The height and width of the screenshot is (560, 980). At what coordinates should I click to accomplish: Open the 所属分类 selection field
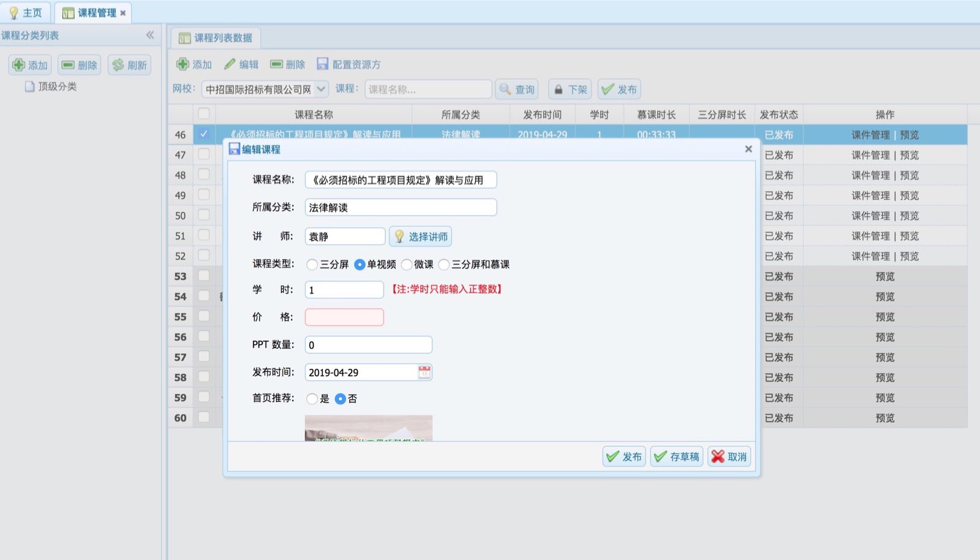pos(401,208)
